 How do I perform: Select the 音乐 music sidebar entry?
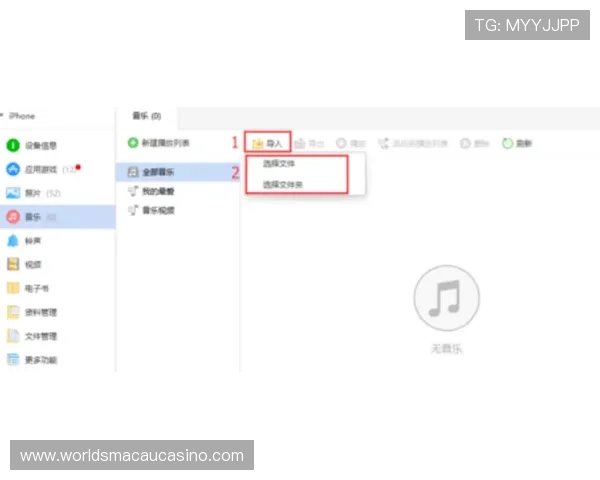(x=57, y=217)
